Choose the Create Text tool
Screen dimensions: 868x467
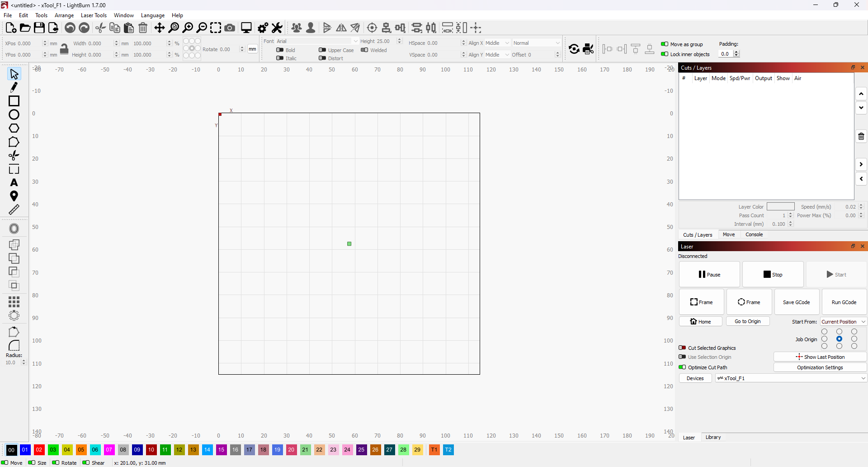point(14,183)
